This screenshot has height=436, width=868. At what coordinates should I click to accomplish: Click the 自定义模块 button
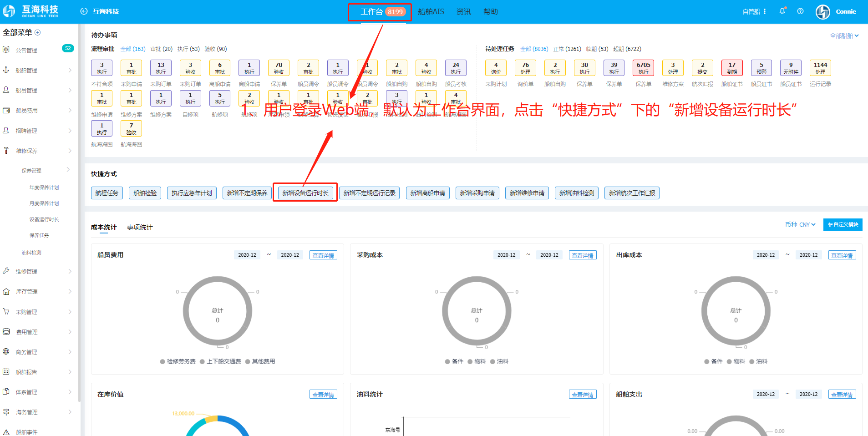(x=843, y=224)
